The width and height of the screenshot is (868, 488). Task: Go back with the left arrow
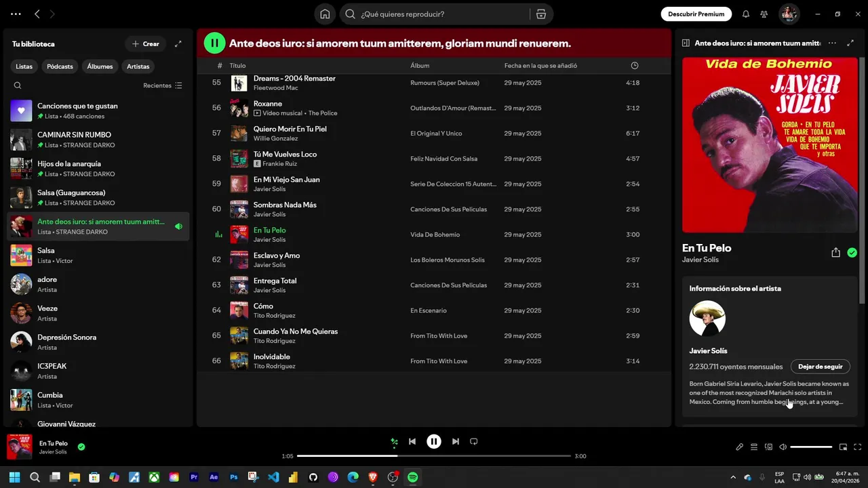37,14
